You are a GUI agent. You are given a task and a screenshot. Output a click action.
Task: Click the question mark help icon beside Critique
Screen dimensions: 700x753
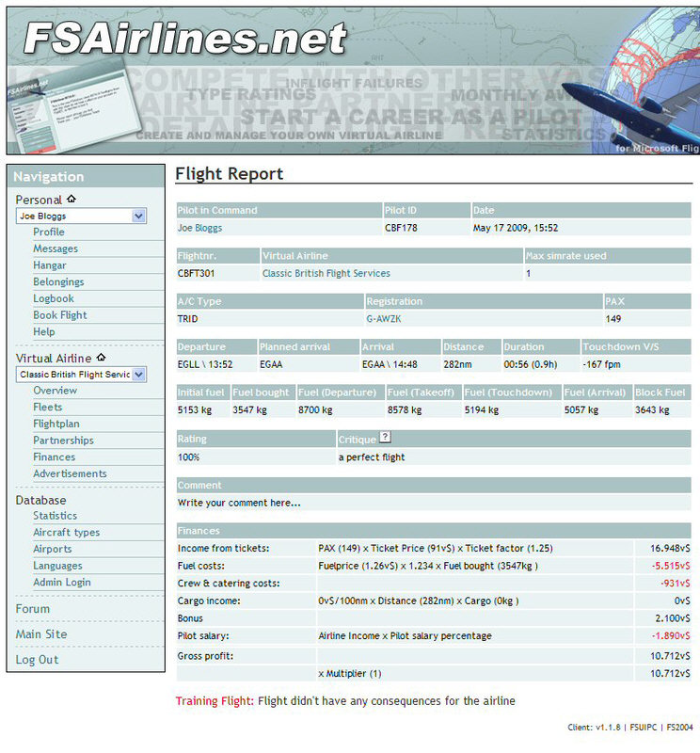point(385,437)
